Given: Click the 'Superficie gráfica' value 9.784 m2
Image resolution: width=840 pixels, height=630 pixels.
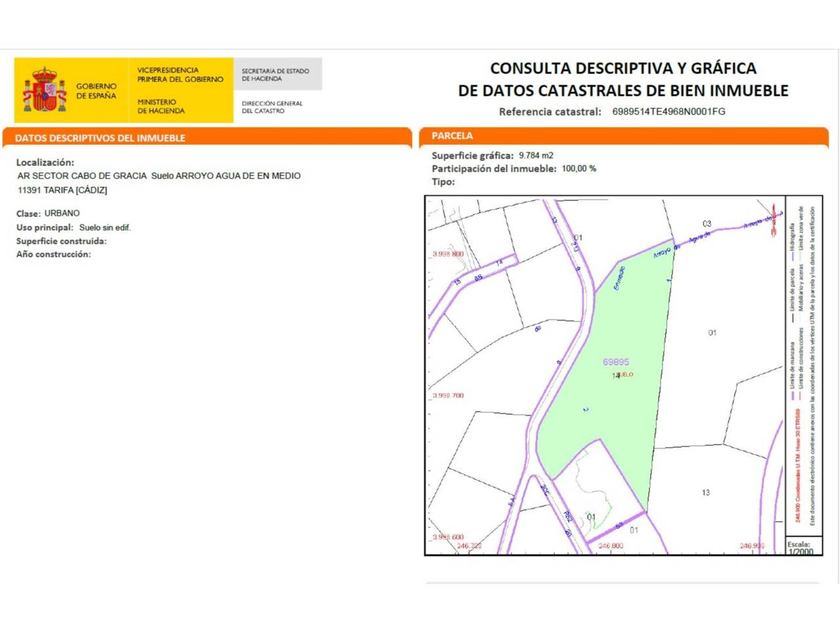Looking at the screenshot, I should tap(535, 156).
